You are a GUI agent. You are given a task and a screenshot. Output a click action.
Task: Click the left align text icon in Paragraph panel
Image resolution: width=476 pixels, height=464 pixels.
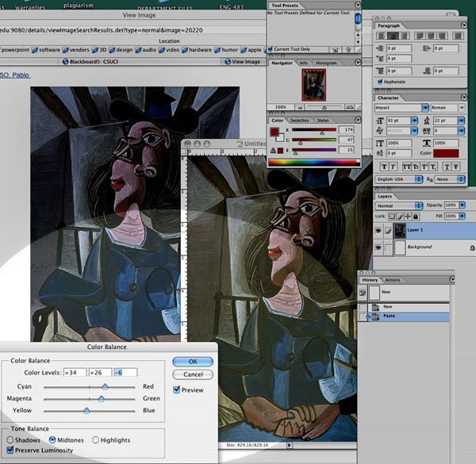pos(382,36)
